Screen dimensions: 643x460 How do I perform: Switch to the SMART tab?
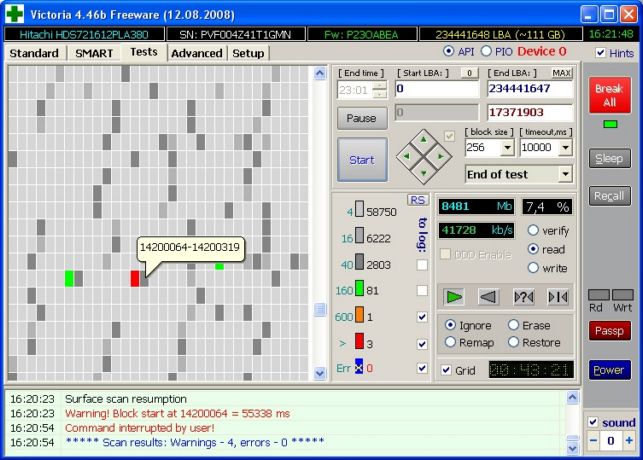pyautogui.click(x=94, y=53)
